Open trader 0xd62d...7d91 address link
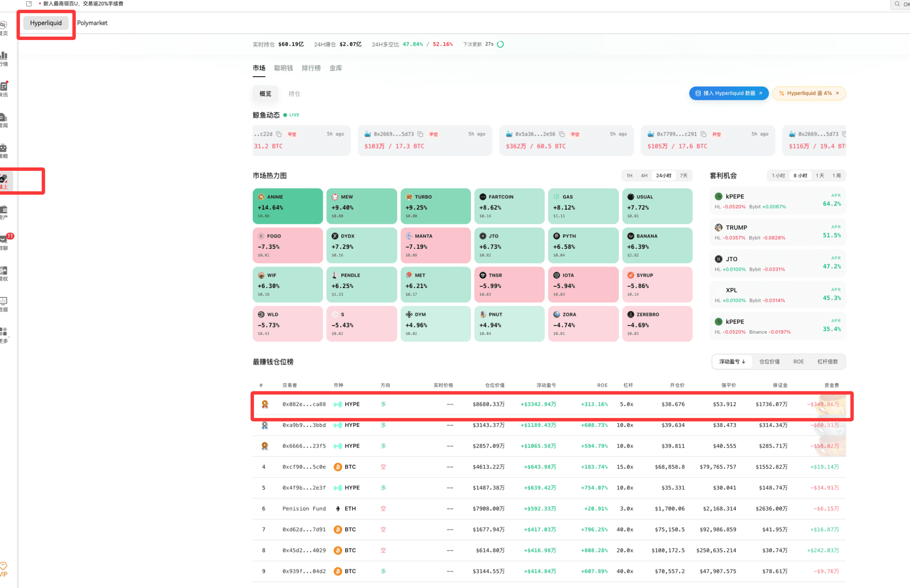The image size is (910, 588). (304, 529)
